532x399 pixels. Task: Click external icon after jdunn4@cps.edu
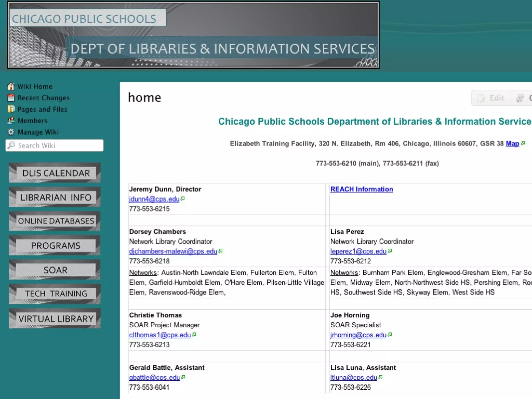(x=183, y=199)
